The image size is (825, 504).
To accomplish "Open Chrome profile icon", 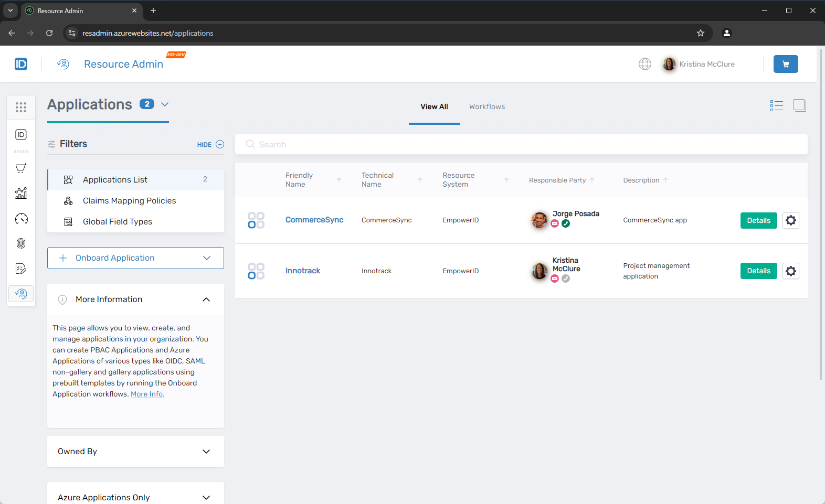I will pyautogui.click(x=727, y=33).
